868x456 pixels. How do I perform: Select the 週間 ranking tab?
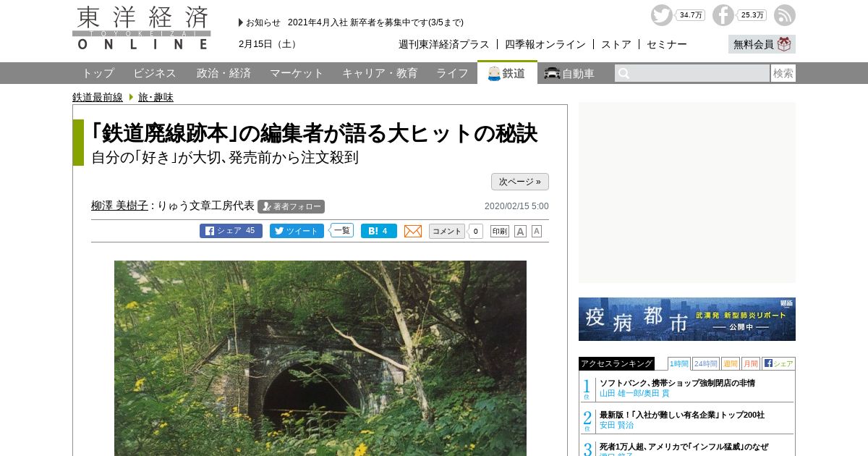point(730,363)
